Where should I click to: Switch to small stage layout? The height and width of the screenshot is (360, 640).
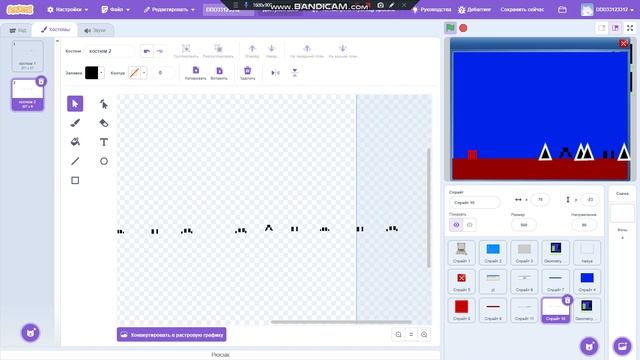tap(602, 28)
